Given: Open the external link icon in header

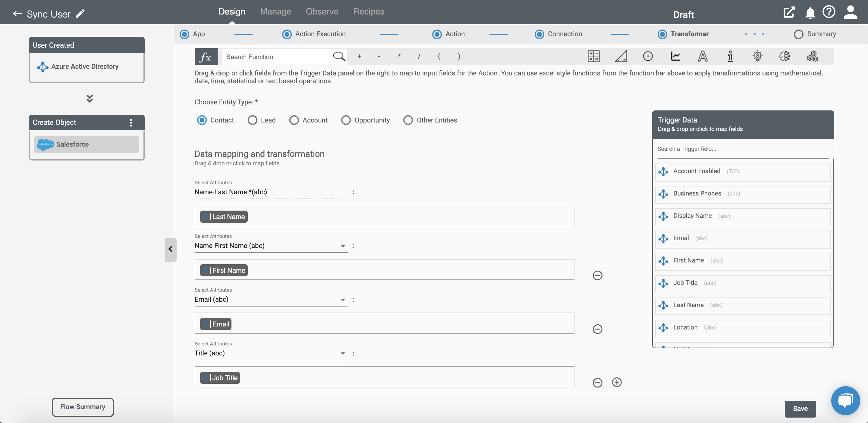Looking at the screenshot, I should coord(789,12).
